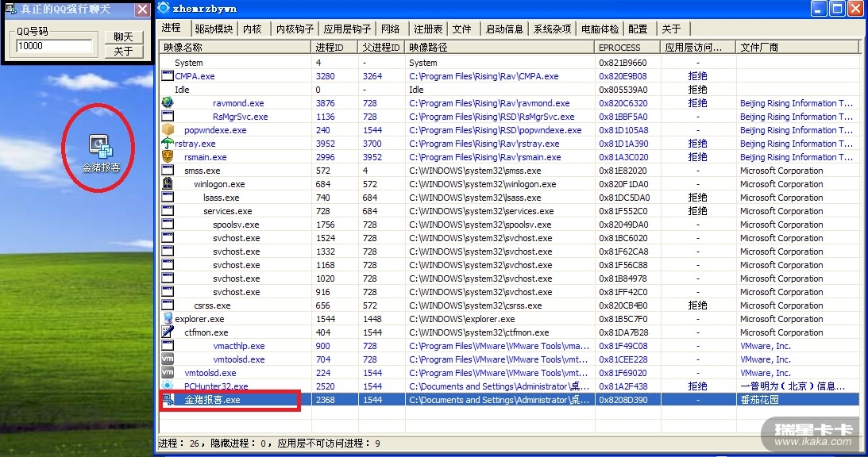Click the rsmain.exe lion shield icon
Screen dimensions: 868x457
point(168,156)
